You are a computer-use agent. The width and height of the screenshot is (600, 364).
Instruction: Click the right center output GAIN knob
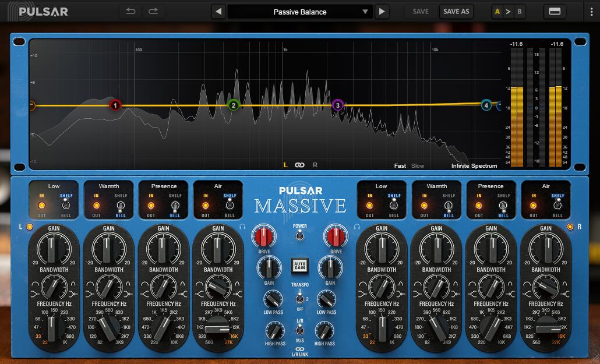click(330, 267)
